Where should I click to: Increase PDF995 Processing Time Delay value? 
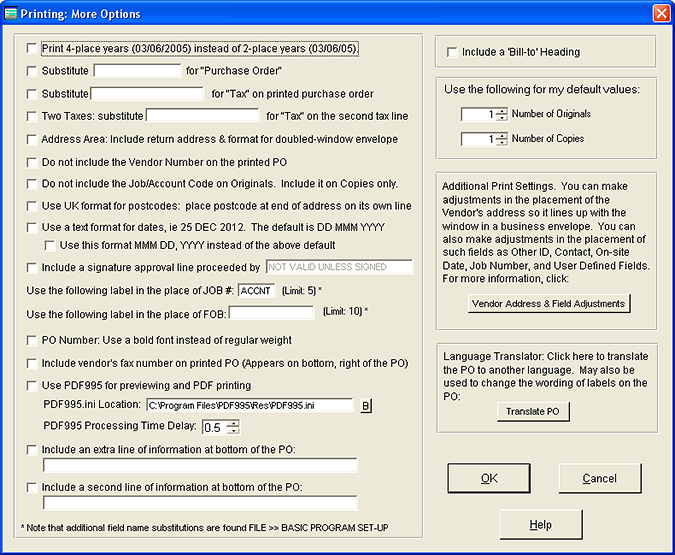[234, 423]
